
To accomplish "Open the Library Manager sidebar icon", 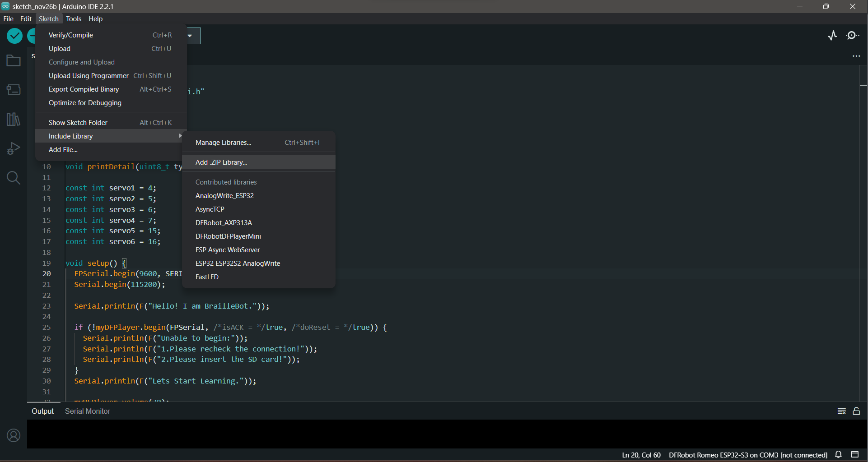I will click(x=14, y=119).
